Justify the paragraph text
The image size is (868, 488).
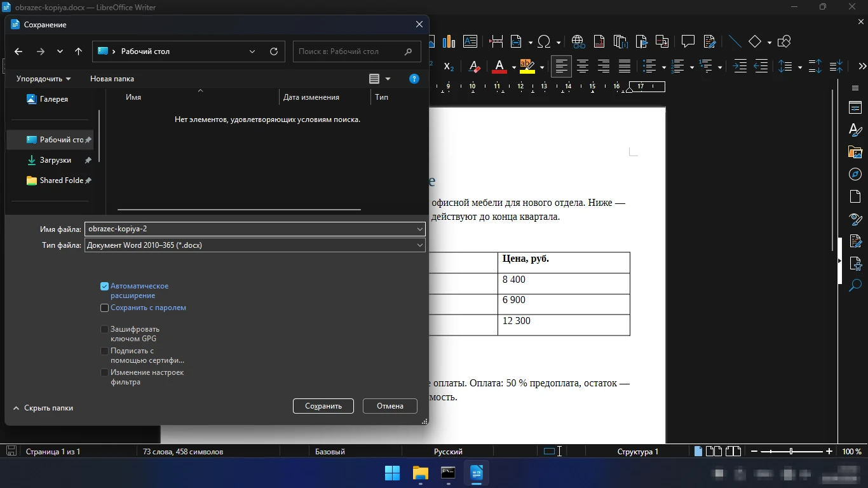pyautogui.click(x=625, y=66)
